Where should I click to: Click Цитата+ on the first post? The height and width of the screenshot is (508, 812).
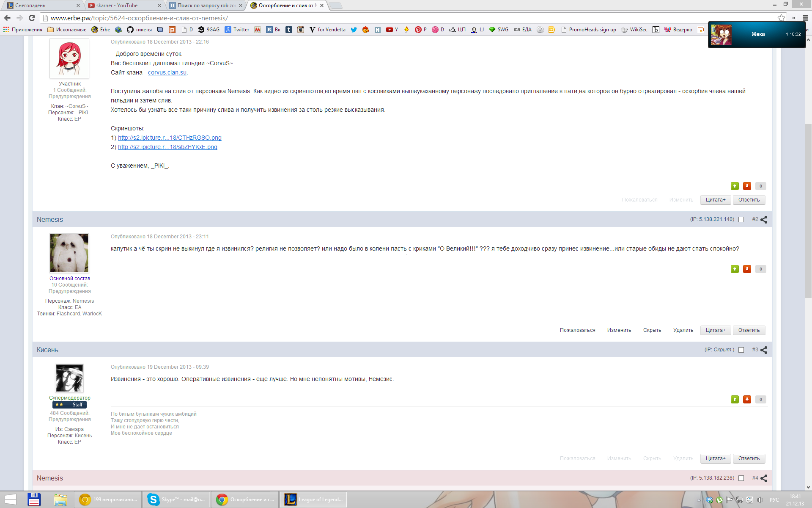[716, 200]
